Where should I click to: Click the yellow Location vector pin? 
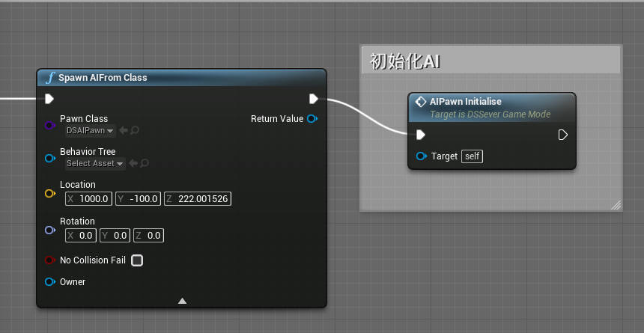(50, 193)
